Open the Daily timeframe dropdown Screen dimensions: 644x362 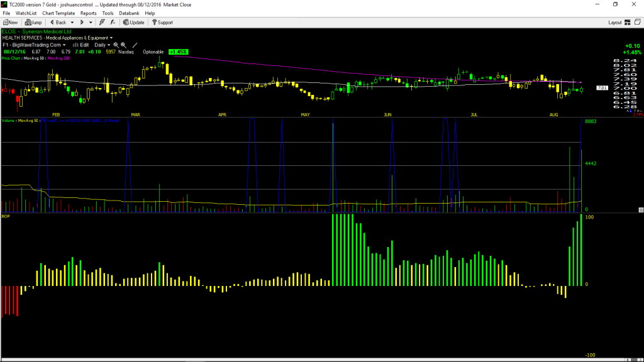pyautogui.click(x=103, y=45)
